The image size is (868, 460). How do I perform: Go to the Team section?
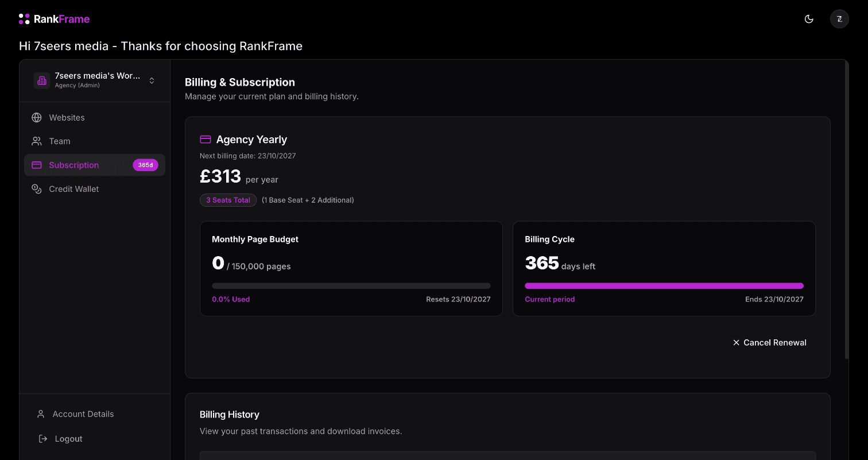[95, 141]
